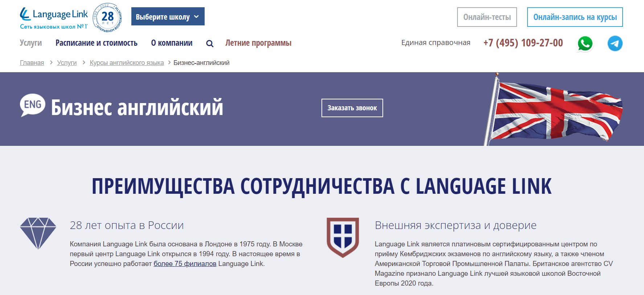Expand the Выберите школу dropdown
The width and height of the screenshot is (644, 295).
click(x=168, y=16)
